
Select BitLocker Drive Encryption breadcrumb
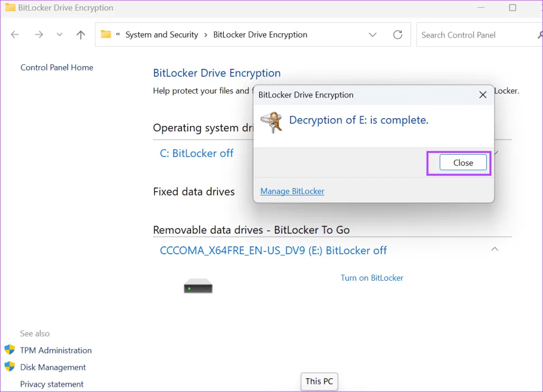pyautogui.click(x=260, y=35)
